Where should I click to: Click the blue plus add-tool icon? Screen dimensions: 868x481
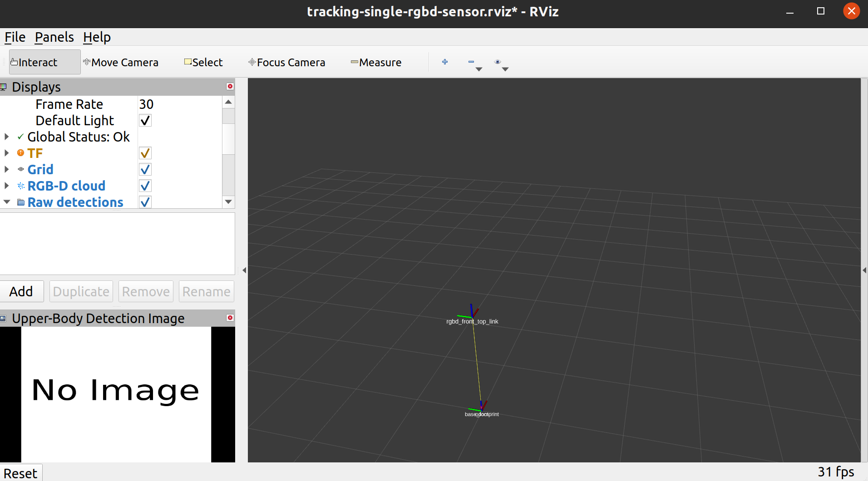pyautogui.click(x=445, y=62)
